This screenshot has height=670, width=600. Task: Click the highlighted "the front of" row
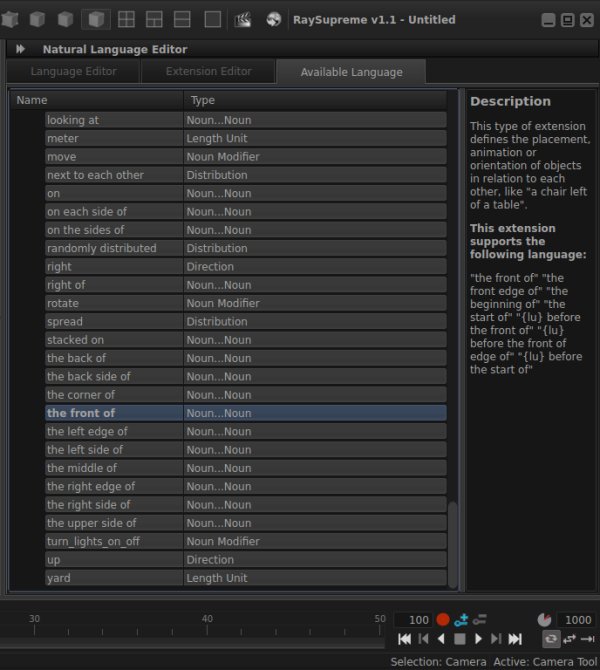coord(246,413)
